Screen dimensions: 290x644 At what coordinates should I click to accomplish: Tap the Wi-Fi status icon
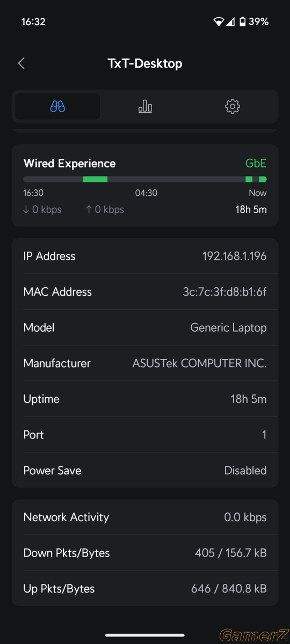point(218,22)
